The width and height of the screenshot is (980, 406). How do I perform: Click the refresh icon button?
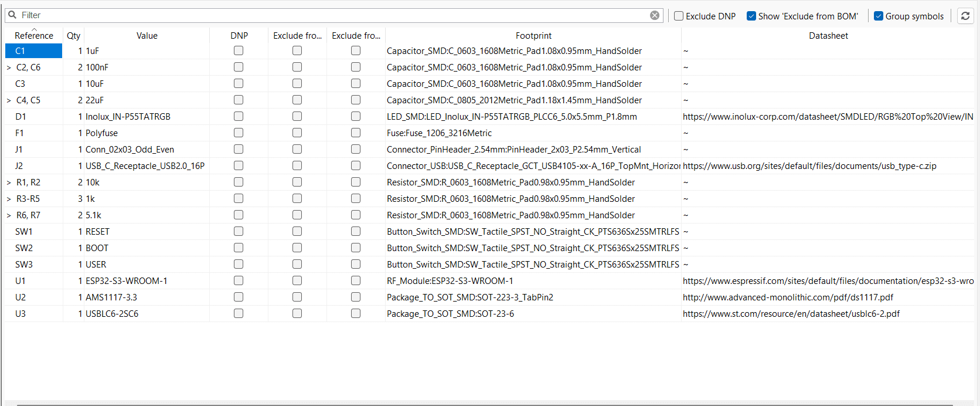pyautogui.click(x=965, y=16)
